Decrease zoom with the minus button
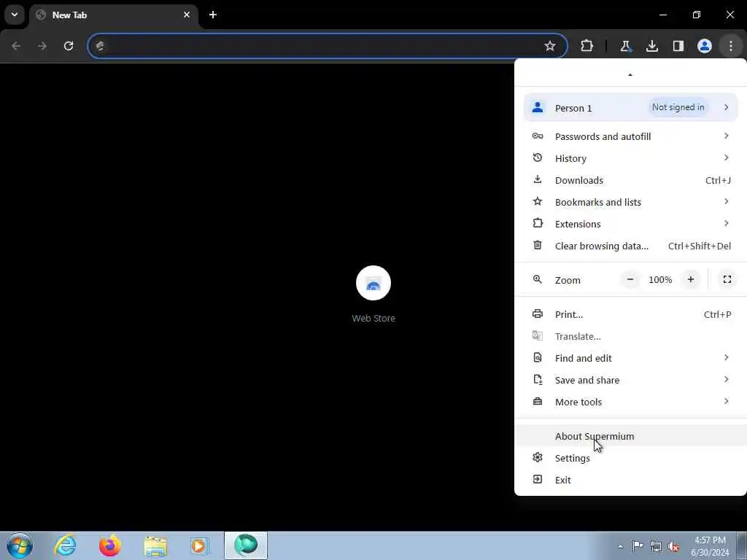Image resolution: width=747 pixels, height=560 pixels. pos(630,279)
